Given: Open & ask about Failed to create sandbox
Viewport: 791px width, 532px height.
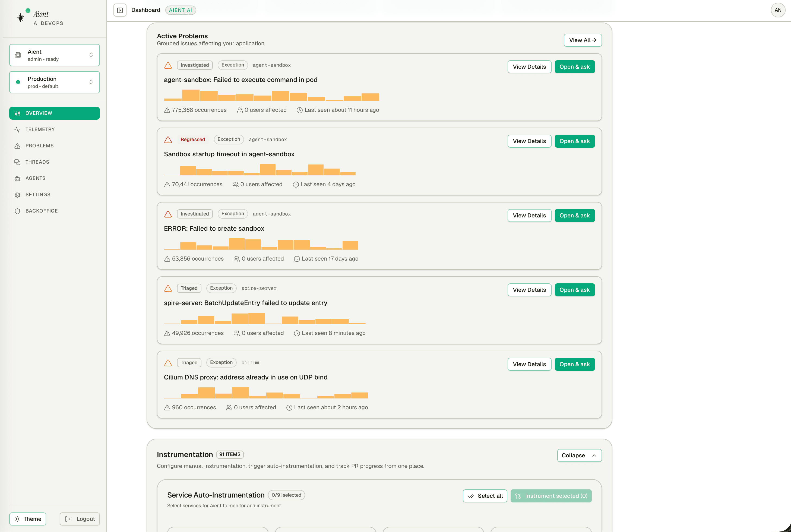Looking at the screenshot, I should click(x=574, y=216).
